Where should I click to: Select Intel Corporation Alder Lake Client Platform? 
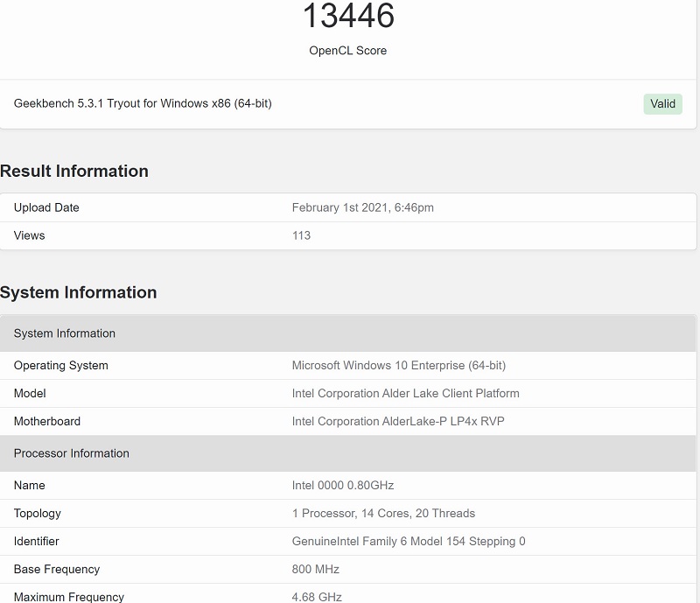[x=406, y=394]
